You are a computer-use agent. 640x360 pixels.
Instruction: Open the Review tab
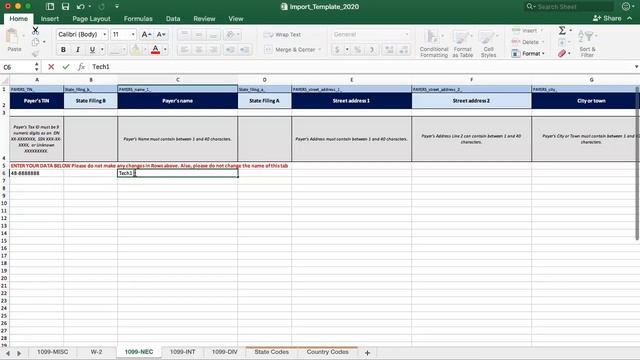[204, 19]
